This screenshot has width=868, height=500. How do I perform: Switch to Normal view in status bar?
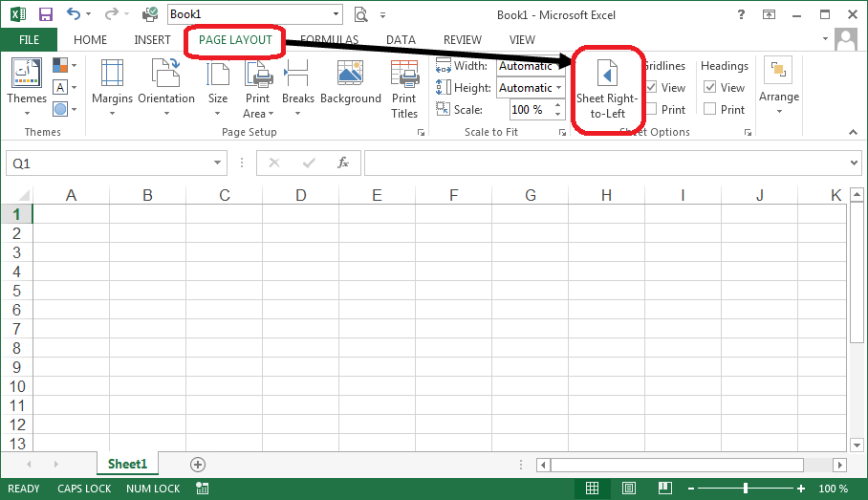pos(593,488)
